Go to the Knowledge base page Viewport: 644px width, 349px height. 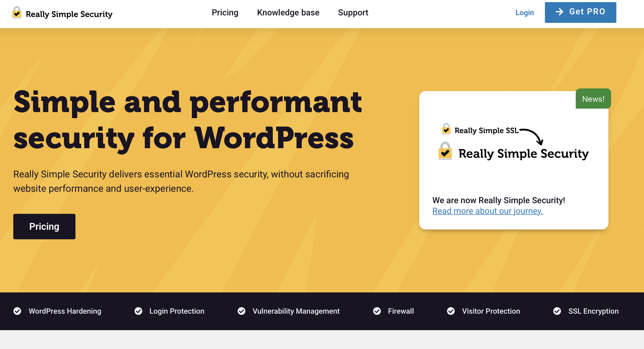pyautogui.click(x=288, y=12)
